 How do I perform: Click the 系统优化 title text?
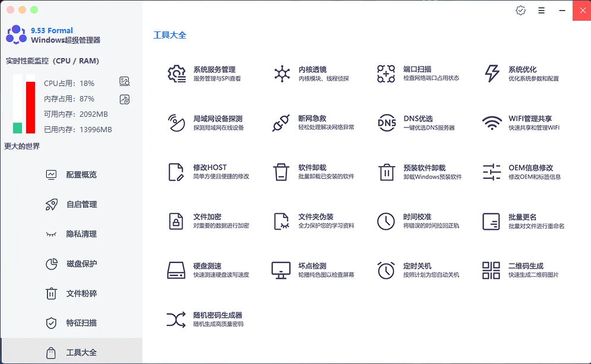click(x=522, y=69)
